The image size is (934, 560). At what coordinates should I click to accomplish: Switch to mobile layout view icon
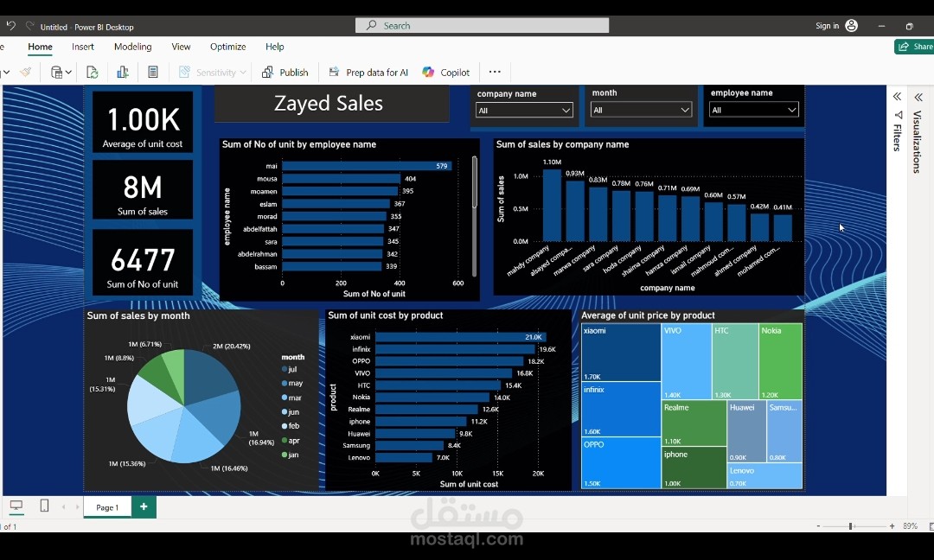[44, 506]
